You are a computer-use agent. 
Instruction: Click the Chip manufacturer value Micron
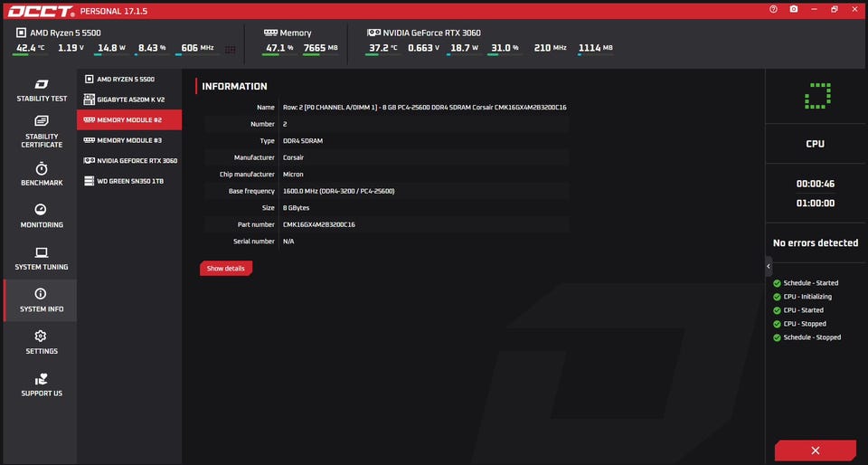point(293,175)
